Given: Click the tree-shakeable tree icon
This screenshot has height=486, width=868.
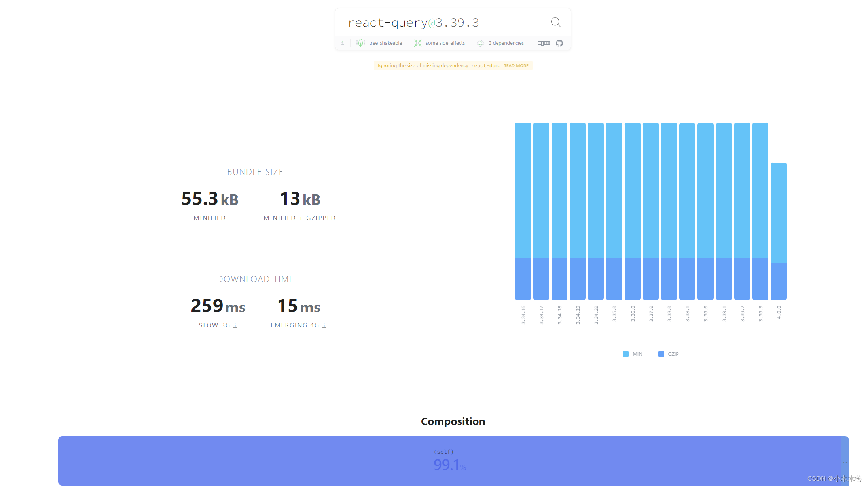Looking at the screenshot, I should [360, 43].
